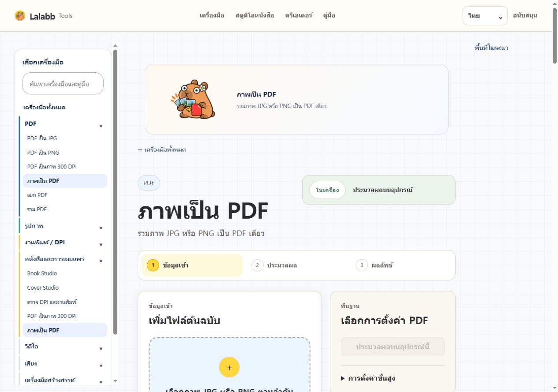Select step 3 ผลลัพธ์ tab

pyautogui.click(x=401, y=265)
